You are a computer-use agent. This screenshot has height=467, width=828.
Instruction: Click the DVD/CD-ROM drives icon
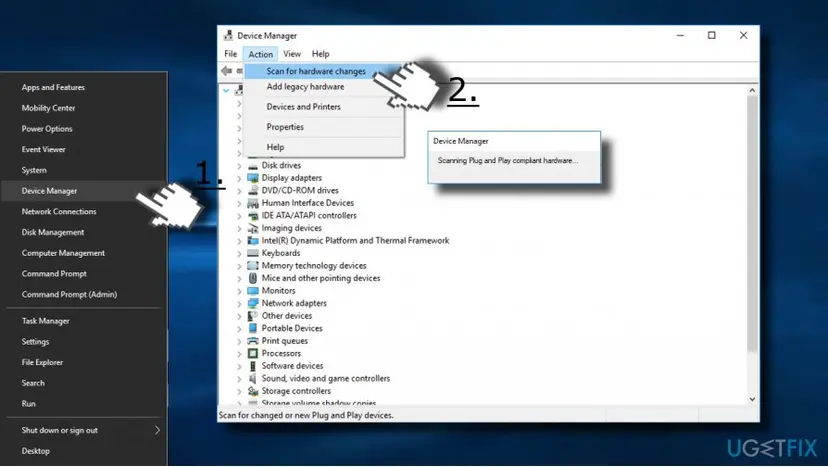tap(253, 190)
